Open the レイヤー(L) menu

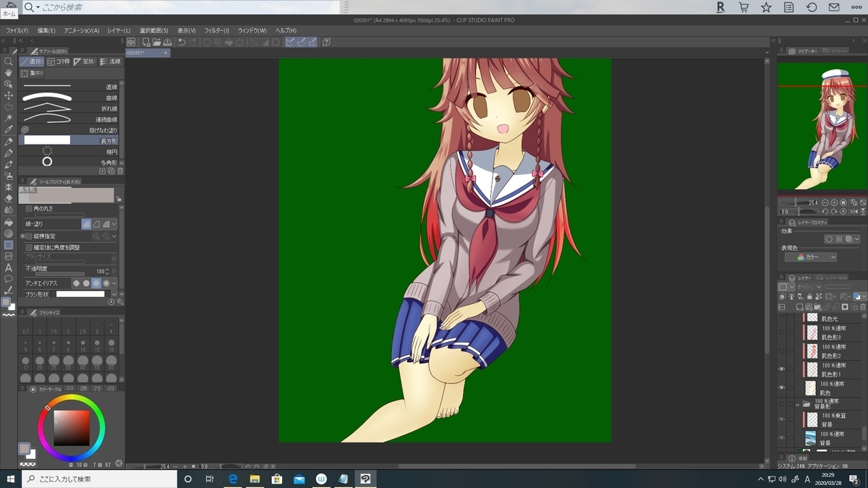[119, 30]
